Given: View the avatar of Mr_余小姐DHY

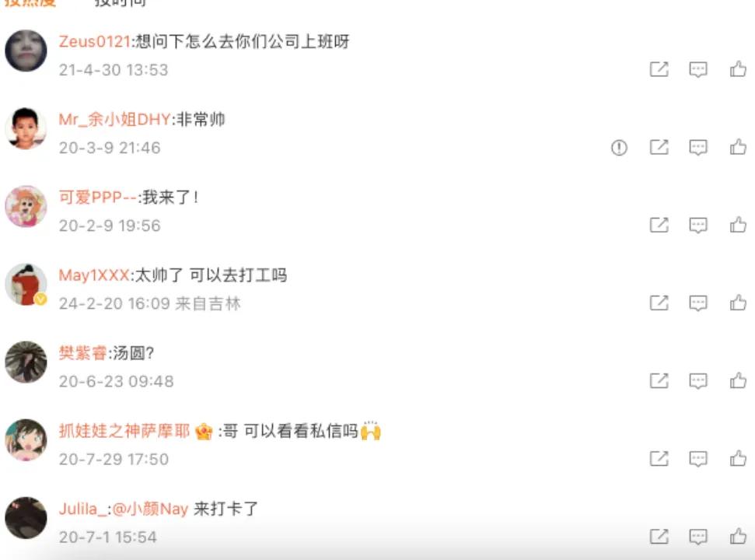Looking at the screenshot, I should (x=26, y=128).
